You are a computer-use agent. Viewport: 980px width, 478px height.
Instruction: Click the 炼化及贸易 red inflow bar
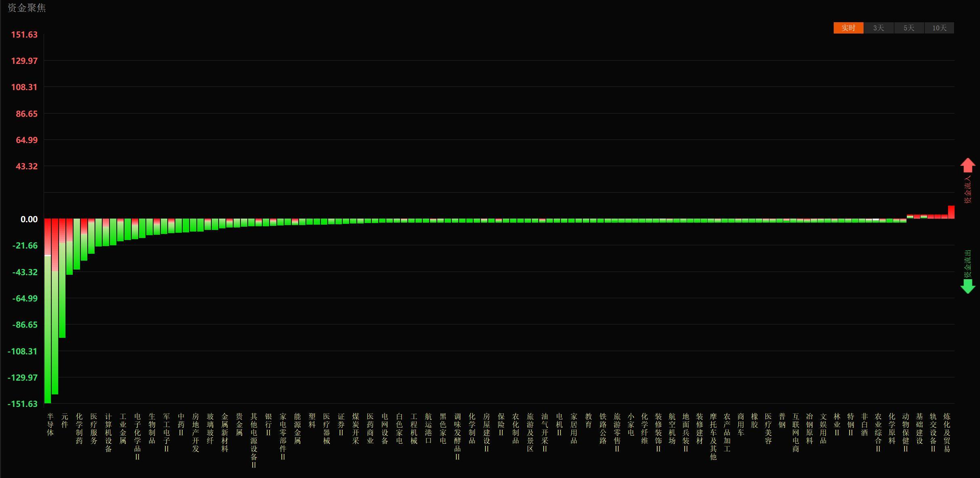point(951,212)
